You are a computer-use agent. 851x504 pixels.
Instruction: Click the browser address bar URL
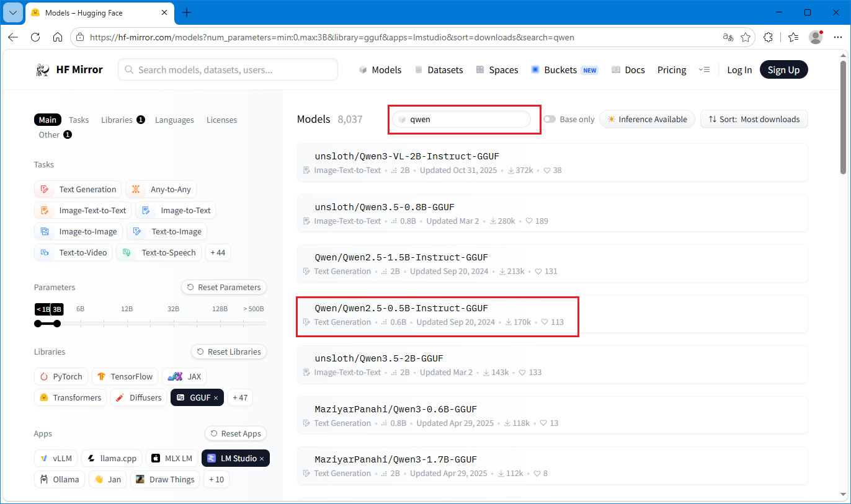[x=332, y=37]
